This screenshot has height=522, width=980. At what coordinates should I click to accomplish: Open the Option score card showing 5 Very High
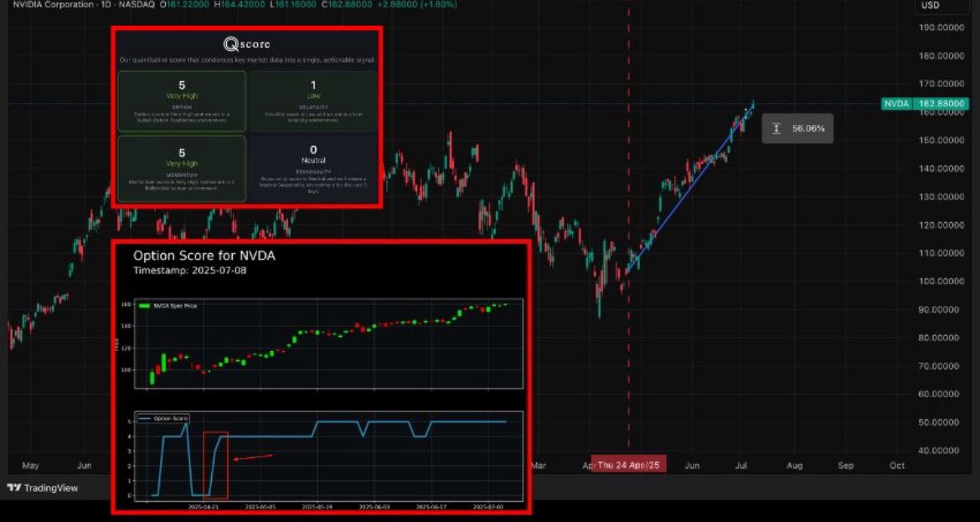point(182,101)
